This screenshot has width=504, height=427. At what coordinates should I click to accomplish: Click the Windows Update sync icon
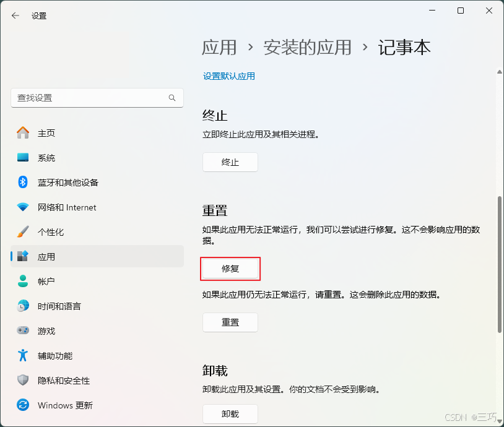[x=23, y=405]
